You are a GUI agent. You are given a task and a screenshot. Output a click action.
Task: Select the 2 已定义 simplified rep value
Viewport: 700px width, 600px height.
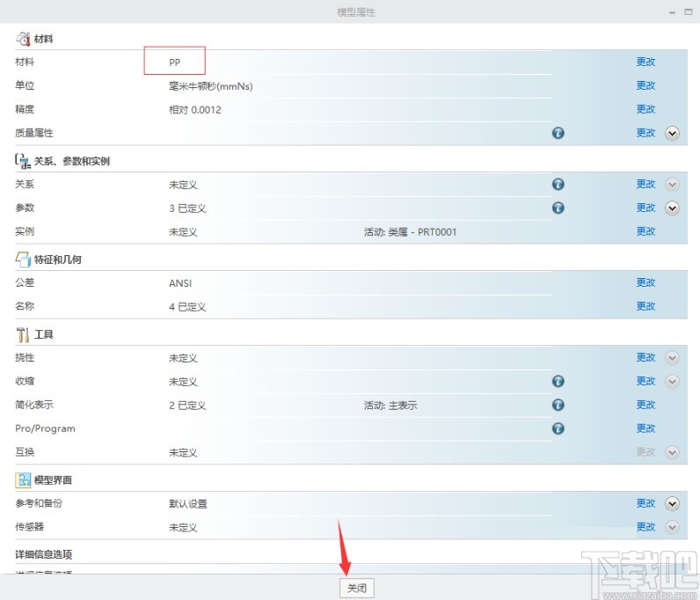(187, 406)
